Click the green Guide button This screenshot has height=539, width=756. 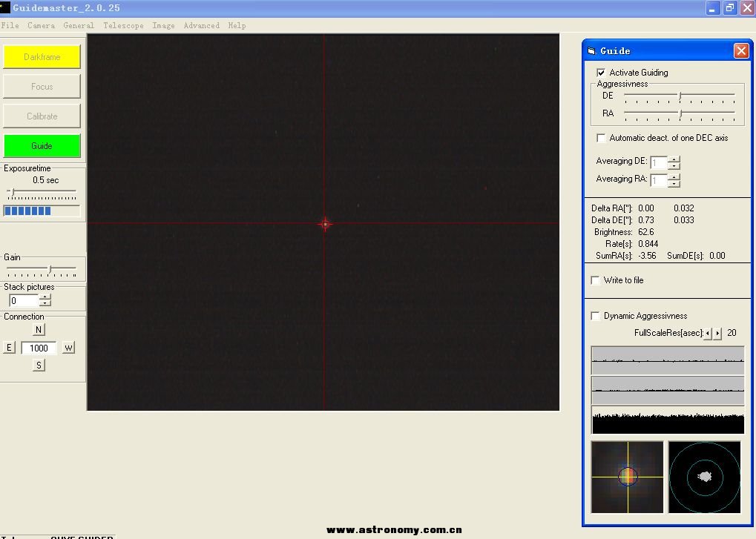click(42, 146)
